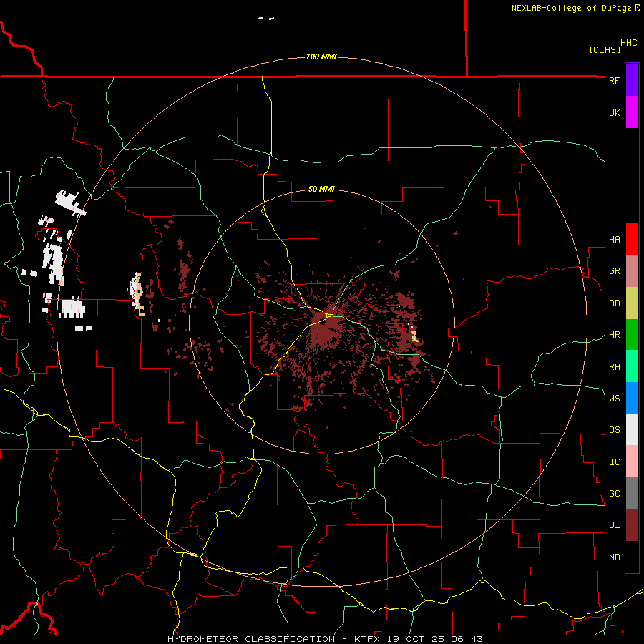Click the WS legend label
The height and width of the screenshot is (644, 644).
[614, 398]
